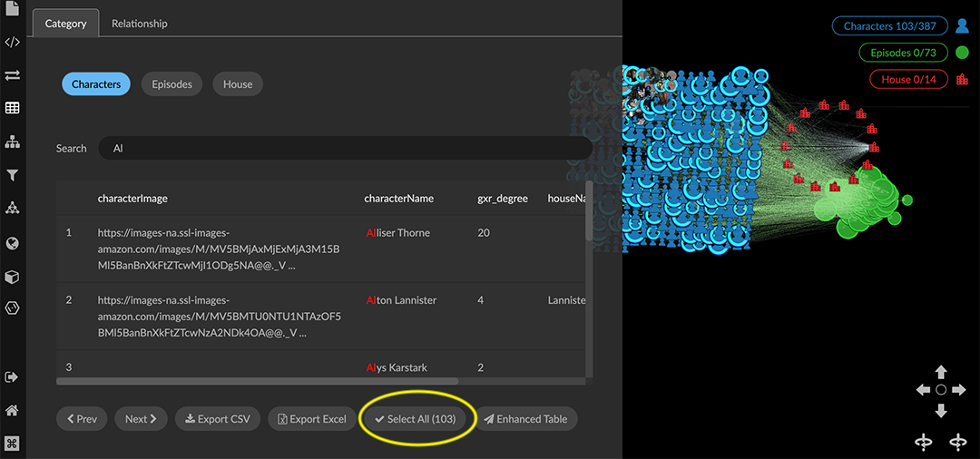Rotate graph clockwise with right rotation icon
The height and width of the screenshot is (459, 980).
(x=957, y=442)
